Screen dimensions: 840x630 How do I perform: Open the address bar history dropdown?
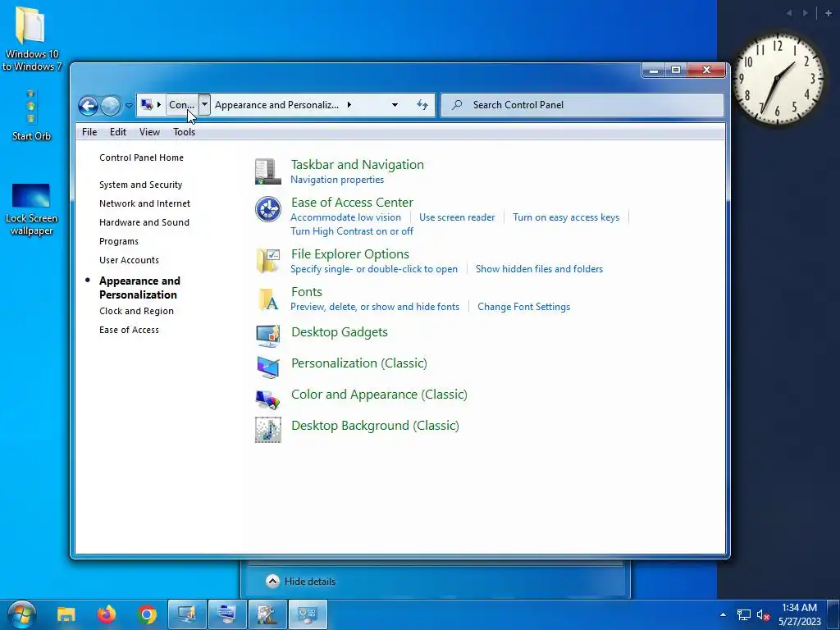point(395,105)
